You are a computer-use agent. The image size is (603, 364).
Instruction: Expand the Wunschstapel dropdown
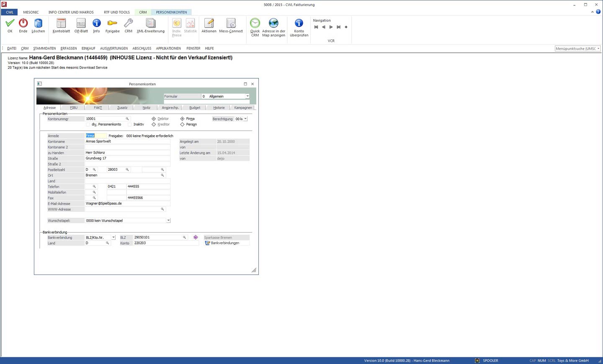point(168,220)
